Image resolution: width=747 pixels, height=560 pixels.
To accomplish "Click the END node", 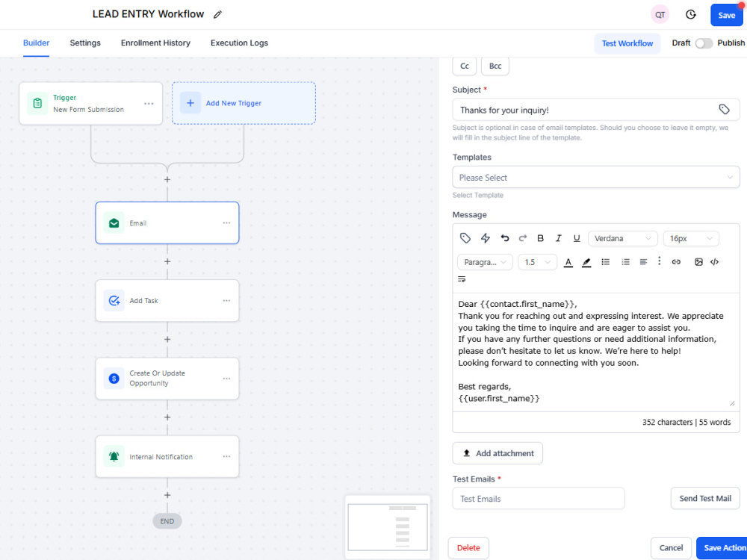I will tap(167, 521).
